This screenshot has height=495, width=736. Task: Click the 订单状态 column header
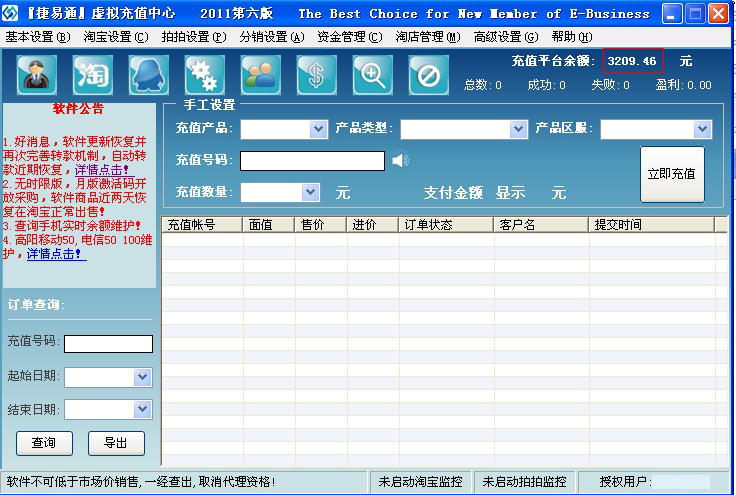[446, 225]
